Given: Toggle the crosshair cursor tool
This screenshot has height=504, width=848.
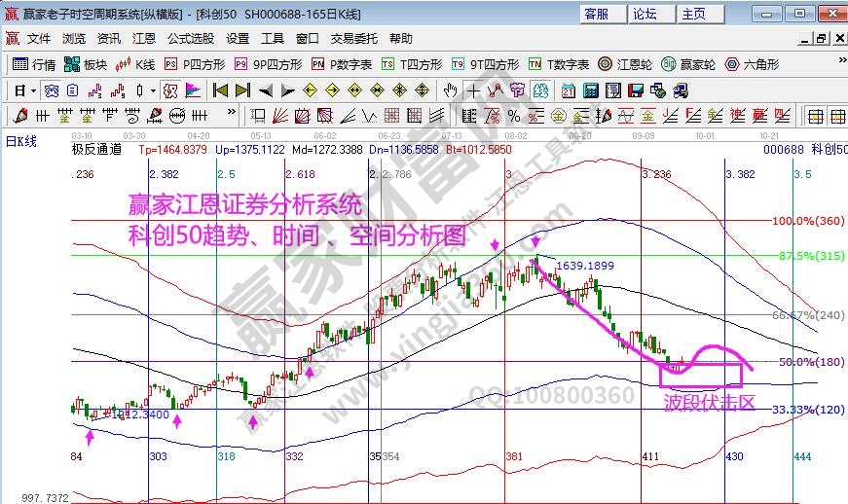Looking at the screenshot, I should point(473,90).
